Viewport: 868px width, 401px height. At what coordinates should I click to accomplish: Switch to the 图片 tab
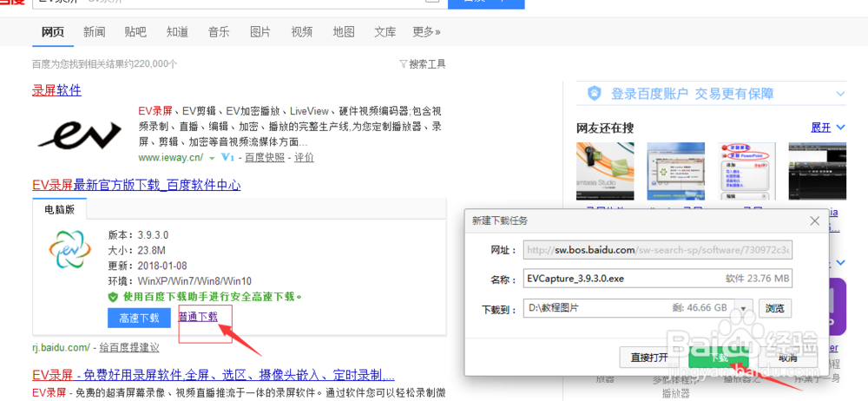pos(260,31)
